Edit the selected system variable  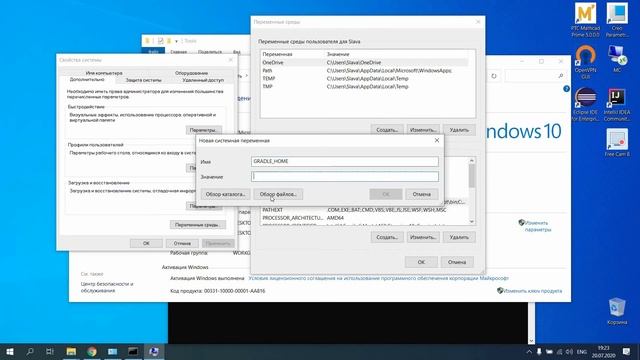click(x=423, y=237)
